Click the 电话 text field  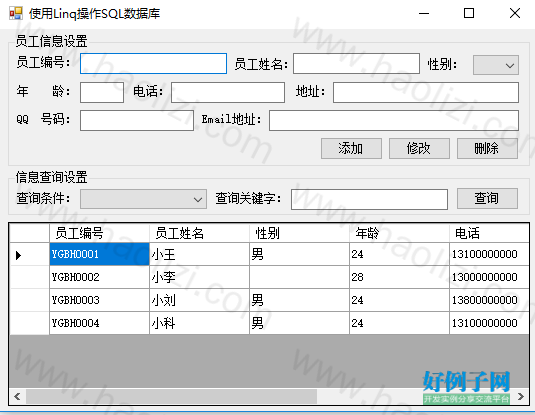pos(228,92)
